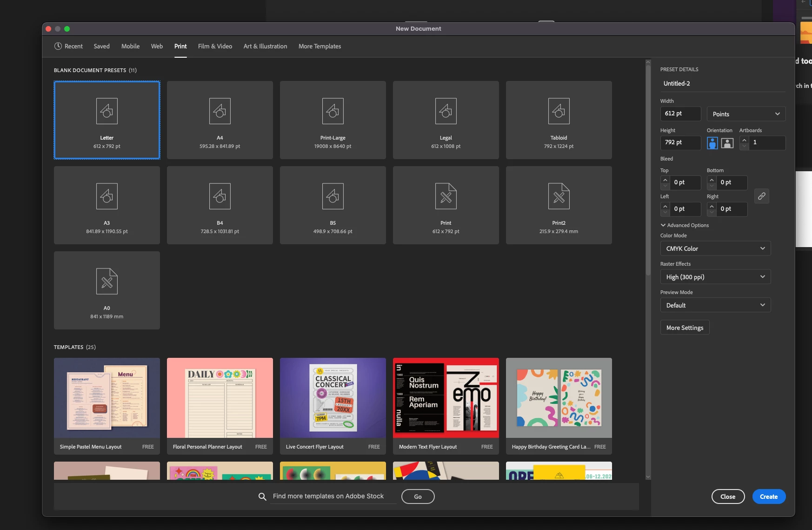Pick the Legal preset icon
The width and height of the screenshot is (812, 530).
click(446, 111)
